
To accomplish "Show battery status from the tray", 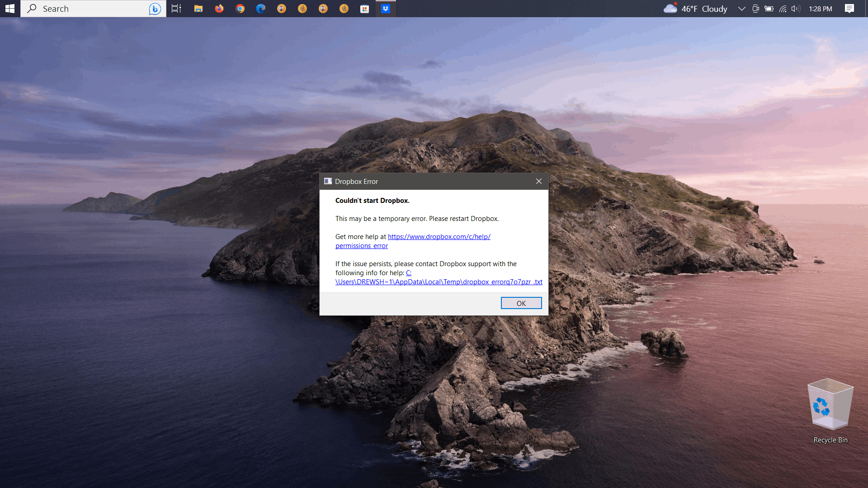I will click(x=769, y=9).
